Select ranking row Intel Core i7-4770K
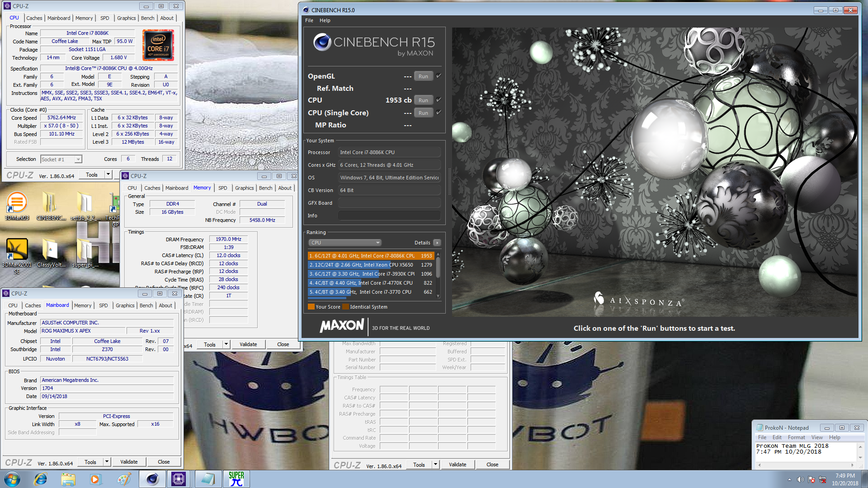868x488 pixels. [x=371, y=283]
